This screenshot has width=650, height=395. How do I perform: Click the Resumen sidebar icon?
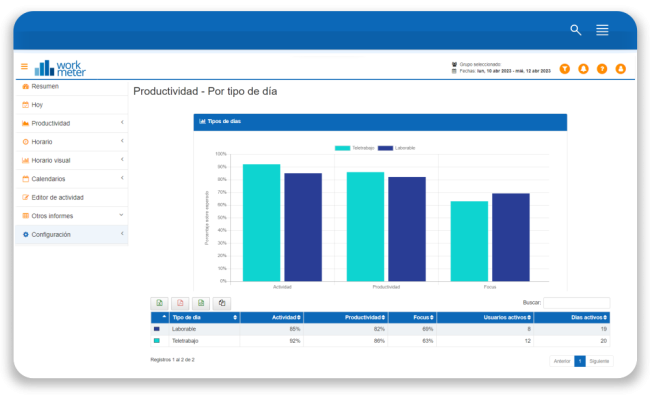[25, 86]
